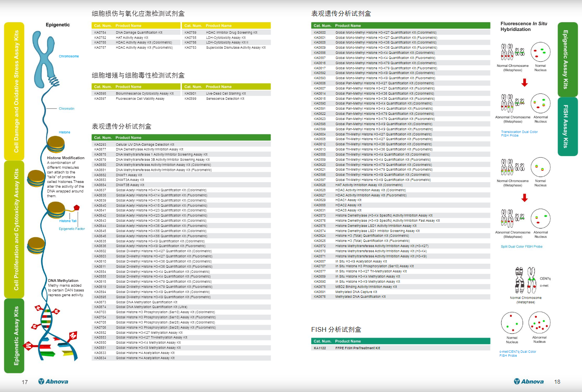
Task: Click the KA0901 Live-Dead Cell Staining Kit entry
Action: click(226, 93)
